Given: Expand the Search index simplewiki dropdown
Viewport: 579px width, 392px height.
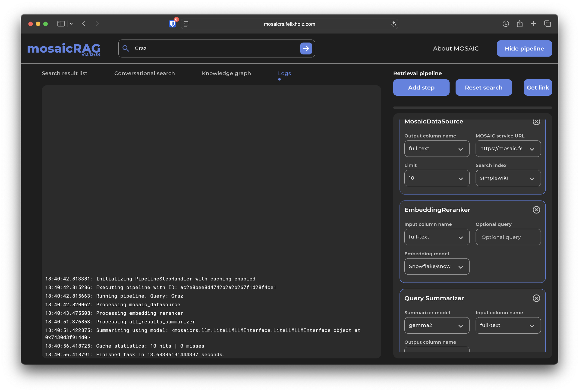Looking at the screenshot, I should [x=508, y=178].
